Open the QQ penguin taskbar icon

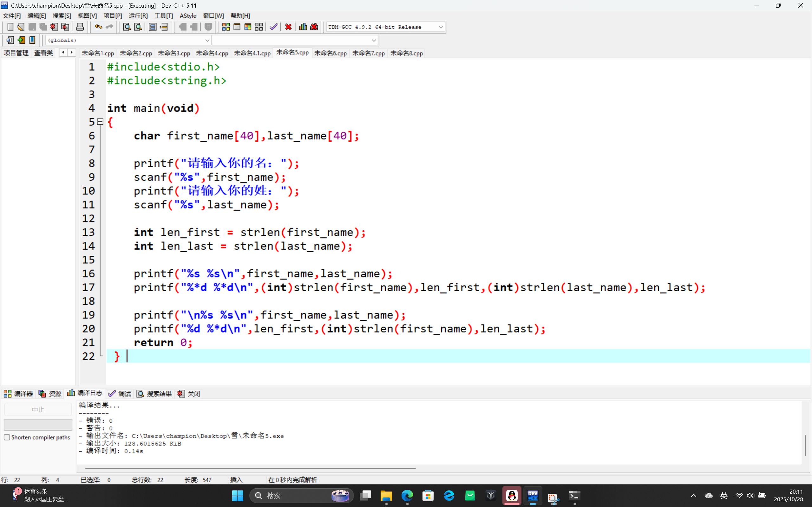512,495
